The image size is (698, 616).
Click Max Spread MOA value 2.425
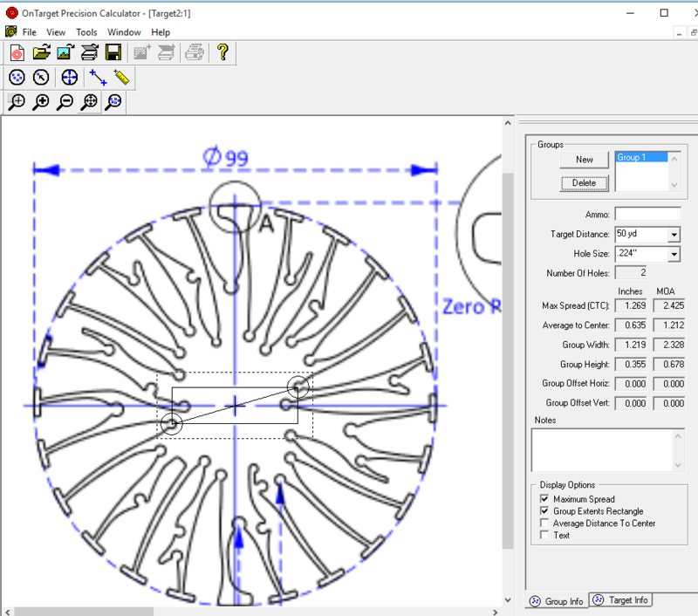click(669, 305)
